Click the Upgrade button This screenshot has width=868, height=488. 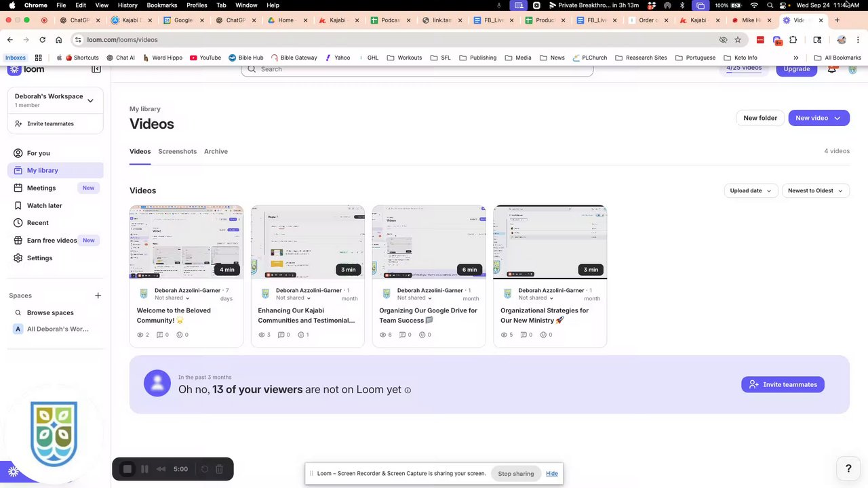click(x=797, y=69)
